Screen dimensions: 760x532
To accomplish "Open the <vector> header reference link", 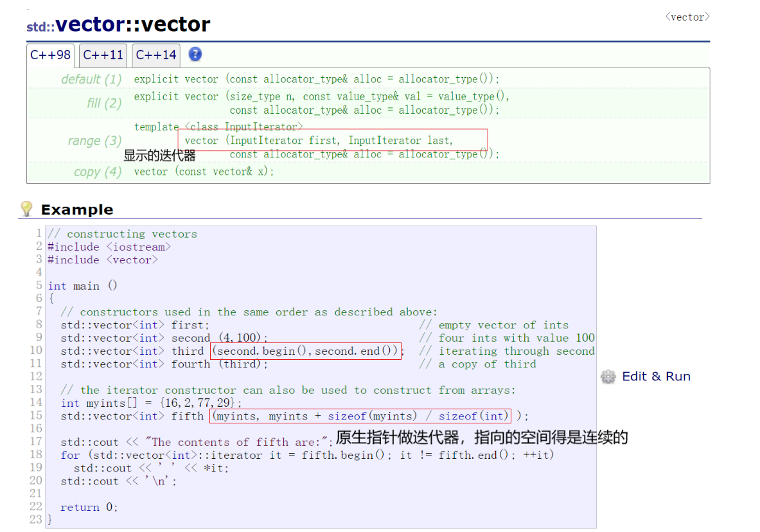I will 687,17.
